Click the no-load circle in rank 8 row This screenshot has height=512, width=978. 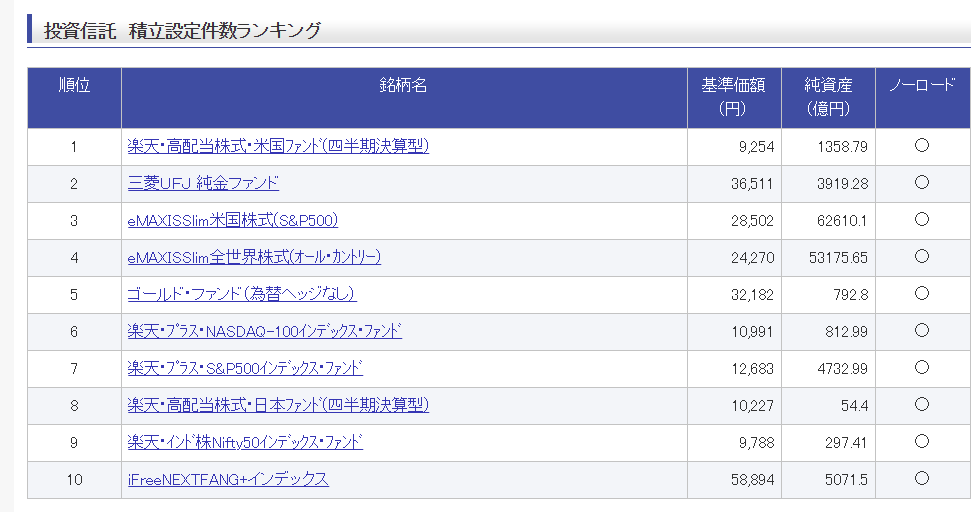[922, 404]
